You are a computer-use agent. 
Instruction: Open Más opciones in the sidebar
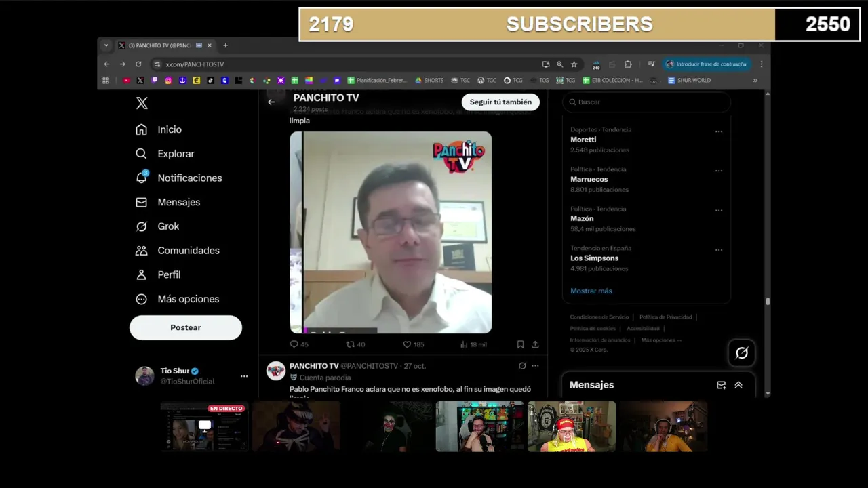pos(177,299)
